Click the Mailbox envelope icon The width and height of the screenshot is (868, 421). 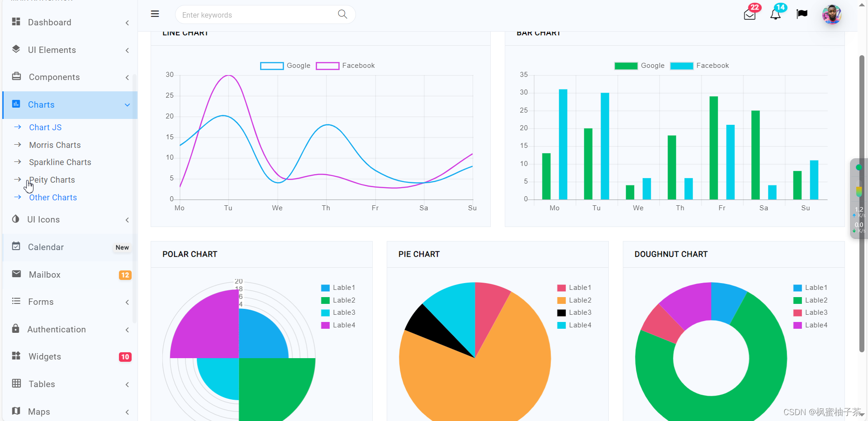tap(16, 274)
